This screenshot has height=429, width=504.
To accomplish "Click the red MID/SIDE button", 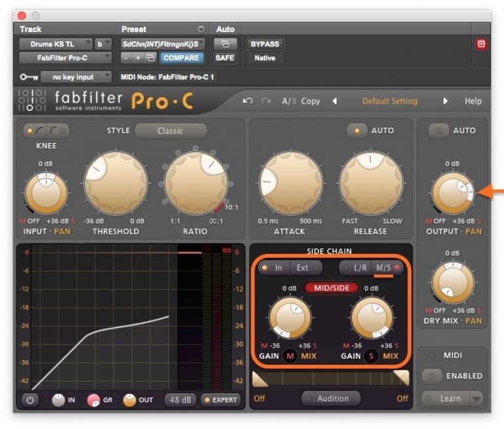I will pyautogui.click(x=331, y=287).
